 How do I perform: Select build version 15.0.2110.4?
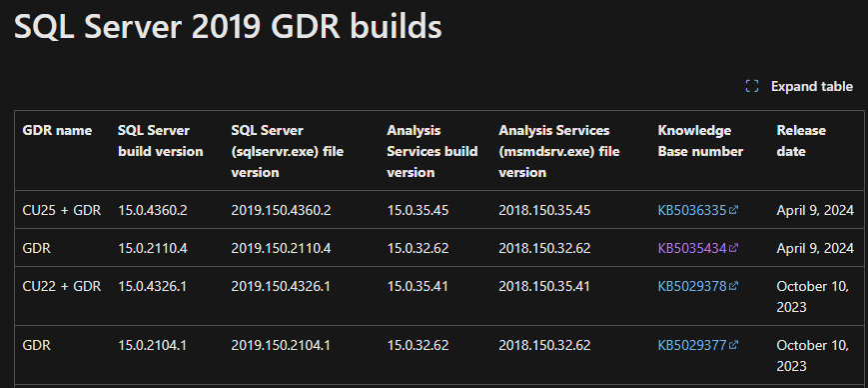point(152,248)
